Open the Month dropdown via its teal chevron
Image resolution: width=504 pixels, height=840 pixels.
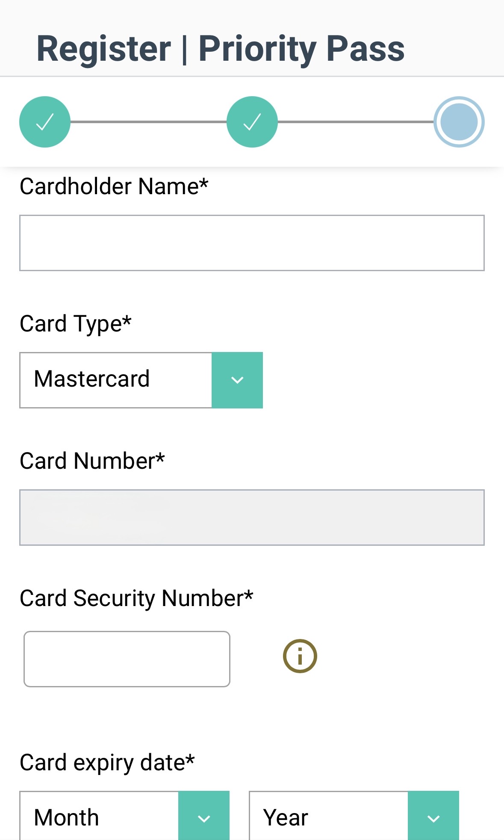coord(204,816)
